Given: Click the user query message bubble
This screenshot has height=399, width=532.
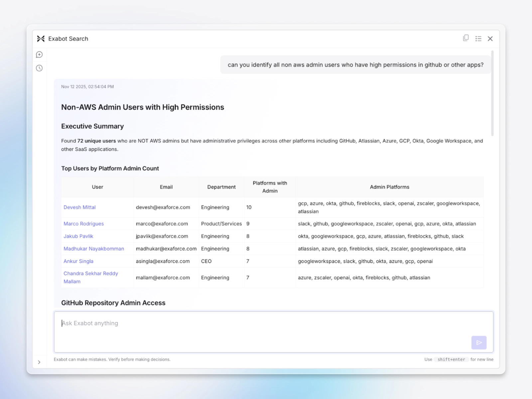Looking at the screenshot, I should click(x=355, y=65).
